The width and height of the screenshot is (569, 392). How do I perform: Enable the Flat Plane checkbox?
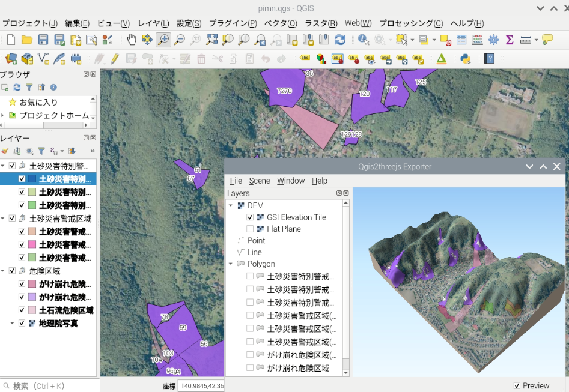(x=250, y=229)
